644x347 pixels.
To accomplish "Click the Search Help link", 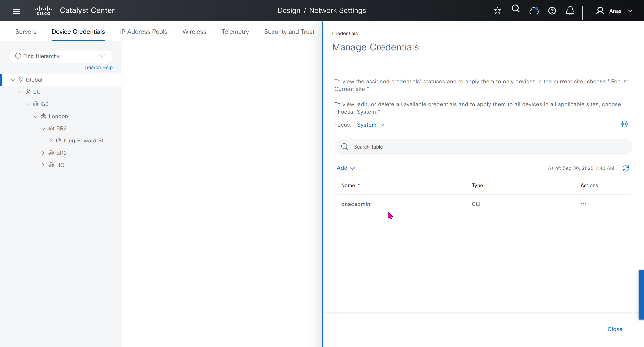I will click(99, 67).
